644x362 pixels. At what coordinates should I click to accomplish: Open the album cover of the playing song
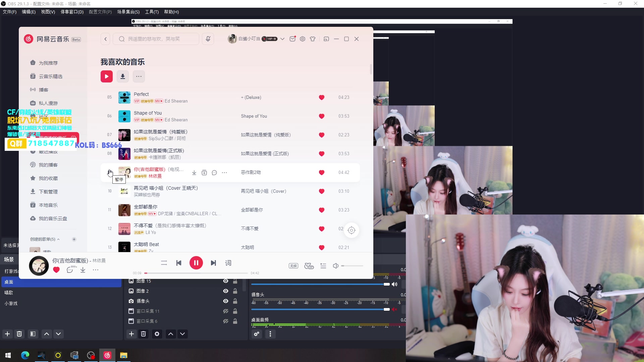click(x=39, y=266)
